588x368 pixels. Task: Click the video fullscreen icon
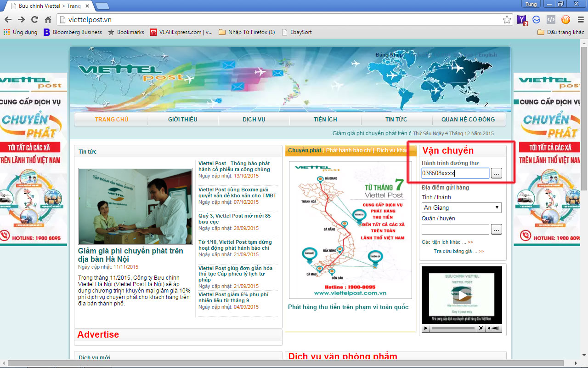point(481,328)
